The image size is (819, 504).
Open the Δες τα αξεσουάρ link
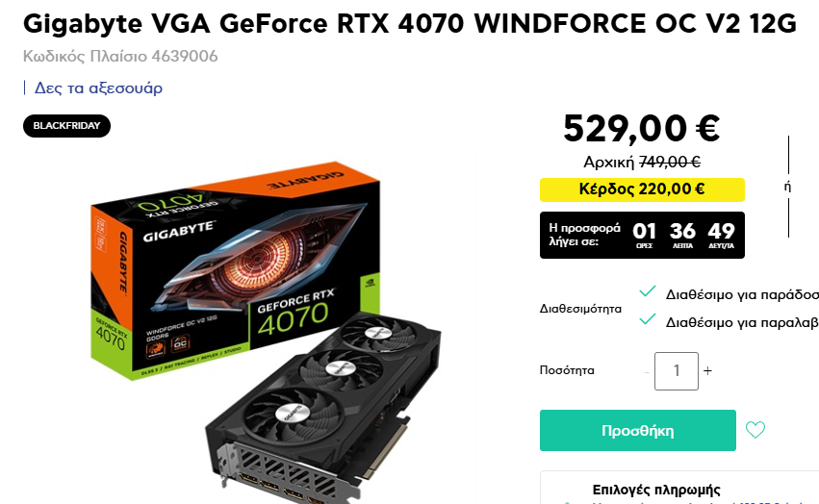click(98, 88)
